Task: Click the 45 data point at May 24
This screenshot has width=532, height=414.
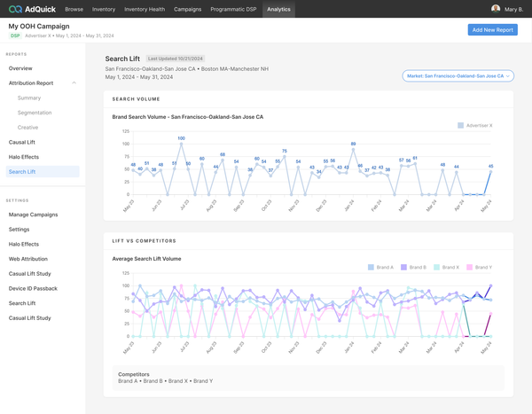Action: pos(490,172)
